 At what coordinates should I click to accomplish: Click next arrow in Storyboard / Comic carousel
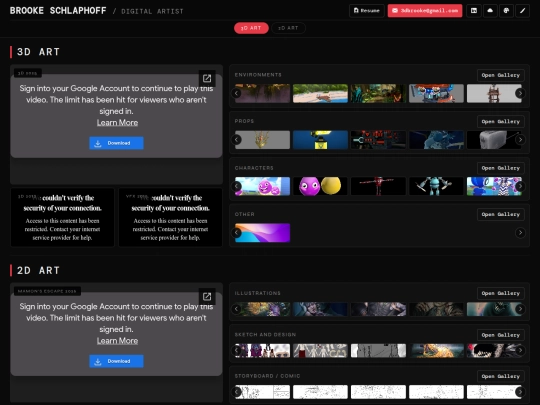click(520, 392)
